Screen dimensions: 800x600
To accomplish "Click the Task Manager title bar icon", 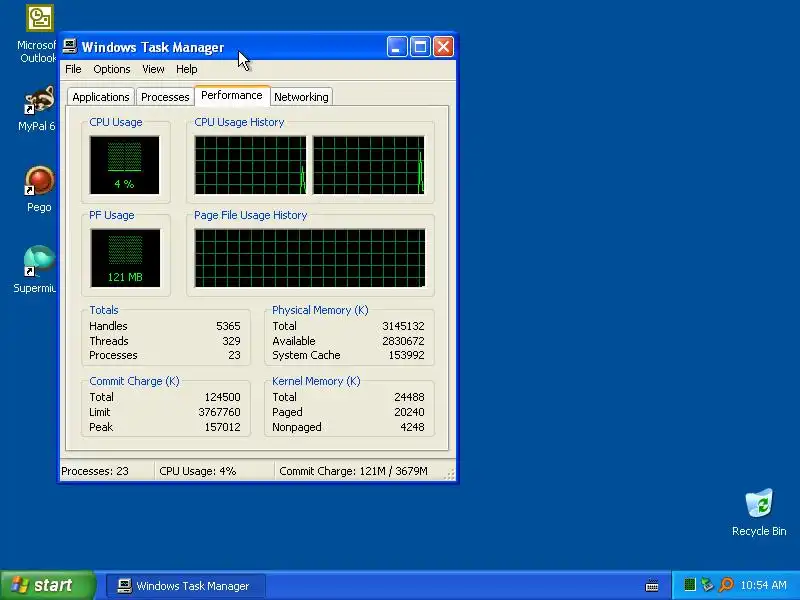I will pos(70,46).
